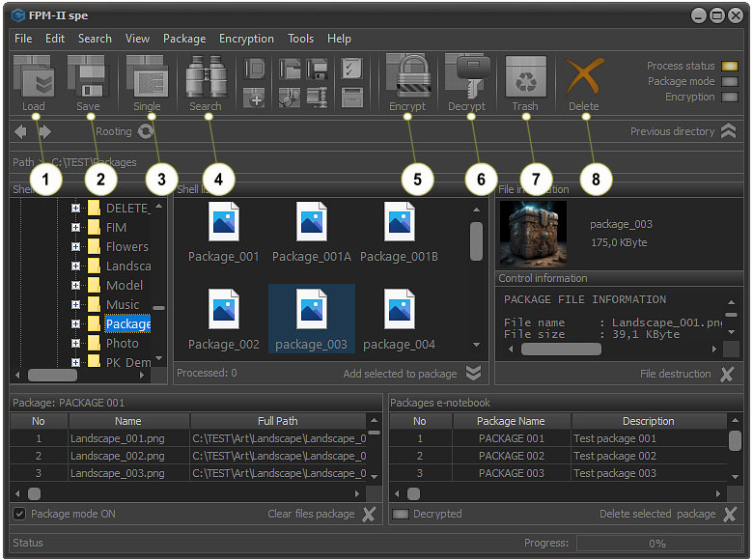Click the Clear files package label

click(x=311, y=514)
